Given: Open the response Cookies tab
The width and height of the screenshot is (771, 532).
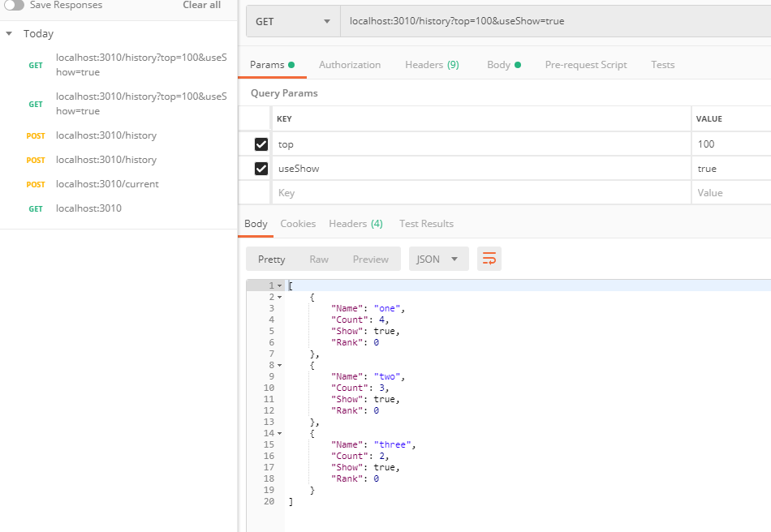Looking at the screenshot, I should (298, 224).
